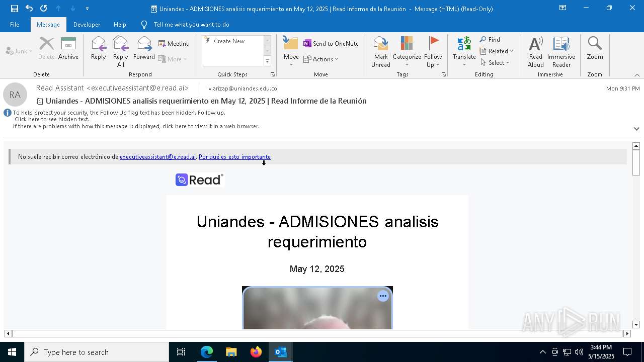Select the Message ribbon tab

pos(48,25)
